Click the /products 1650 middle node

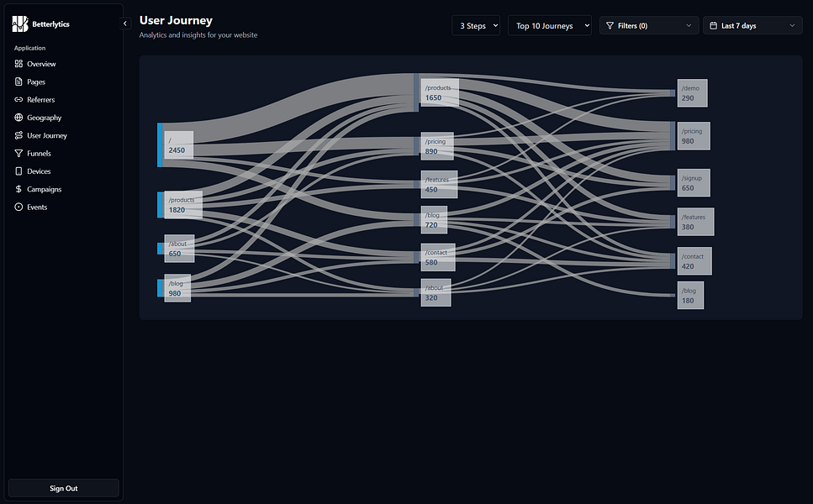(x=440, y=92)
